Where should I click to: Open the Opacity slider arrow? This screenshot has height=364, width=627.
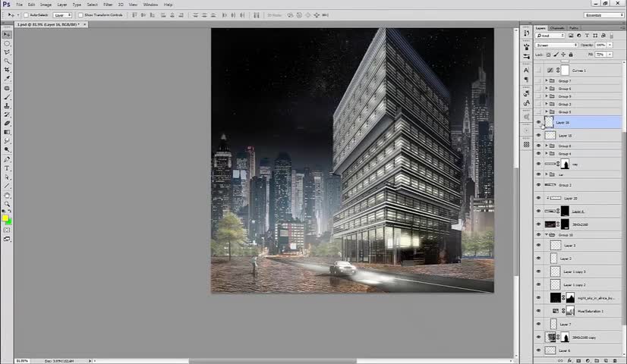(x=610, y=45)
